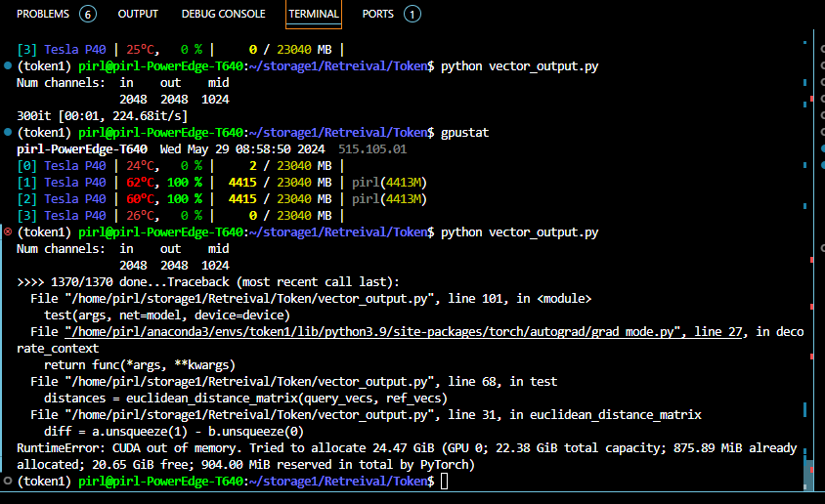Image resolution: width=825 pixels, height=504 pixels.
Task: Click the timestamp 'Wed May 29 08:58:50 2024'
Action: coord(242,149)
